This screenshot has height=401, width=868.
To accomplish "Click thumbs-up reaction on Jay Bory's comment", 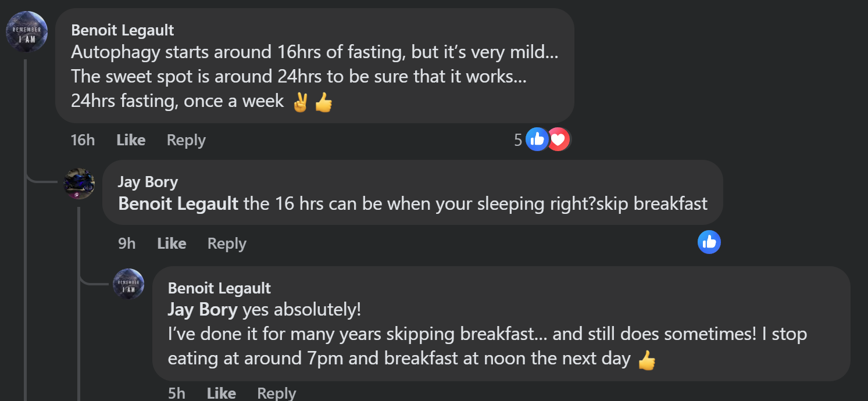I will coord(709,242).
